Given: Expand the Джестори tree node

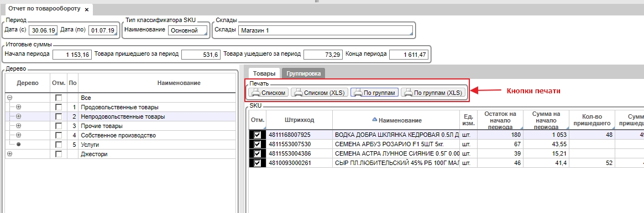Looking at the screenshot, I should point(10,154).
